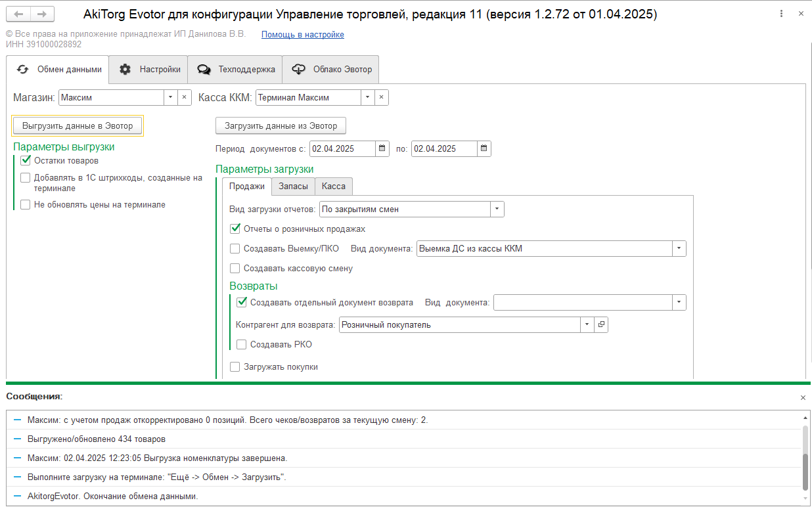Image resolution: width=812 pixels, height=507 pixels.
Task: Expand the return Вид документа dropdown
Action: click(x=679, y=302)
